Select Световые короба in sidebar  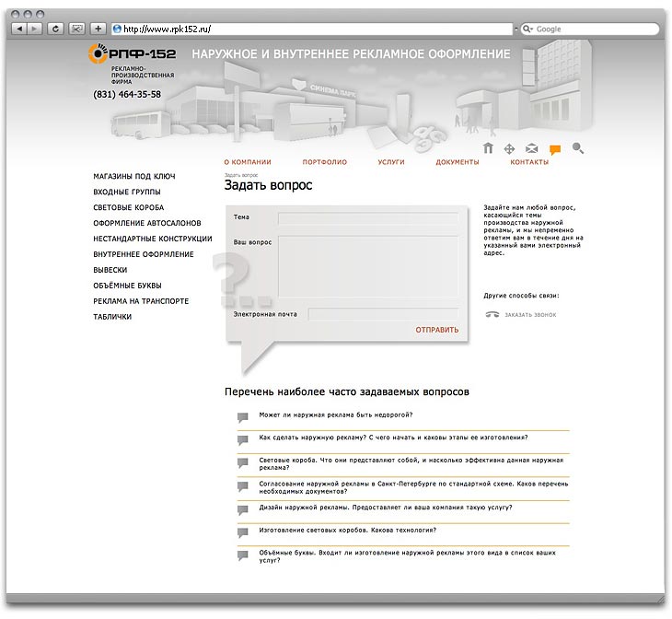(129, 207)
